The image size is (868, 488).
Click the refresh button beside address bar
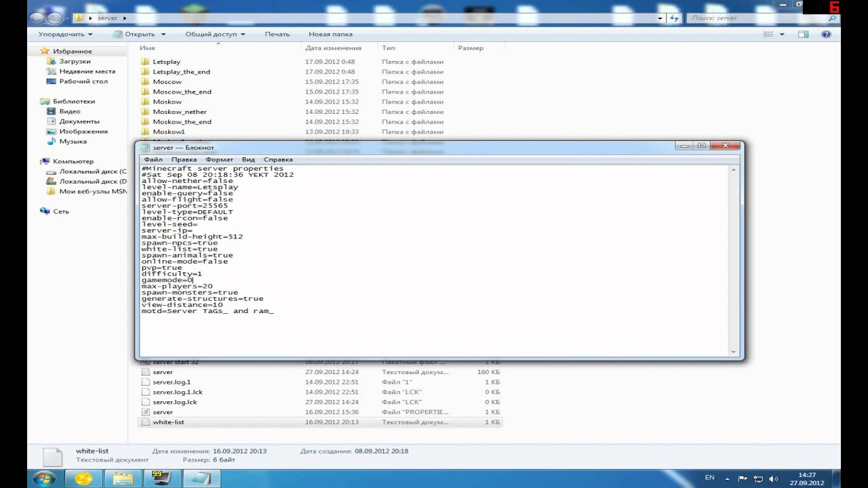tap(675, 18)
